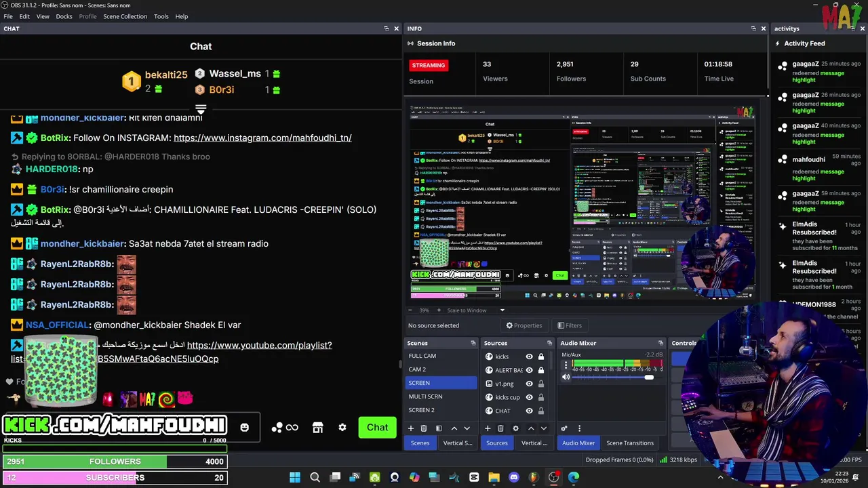Show hidden system tray icons chevron
This screenshot has height=488, width=868.
[x=720, y=477]
